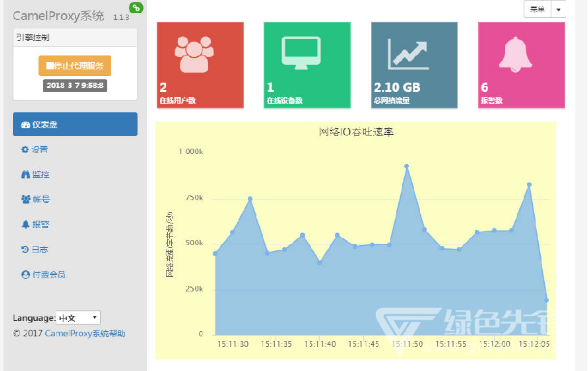Select the 仪表盘 dashboard menu item

coord(75,124)
